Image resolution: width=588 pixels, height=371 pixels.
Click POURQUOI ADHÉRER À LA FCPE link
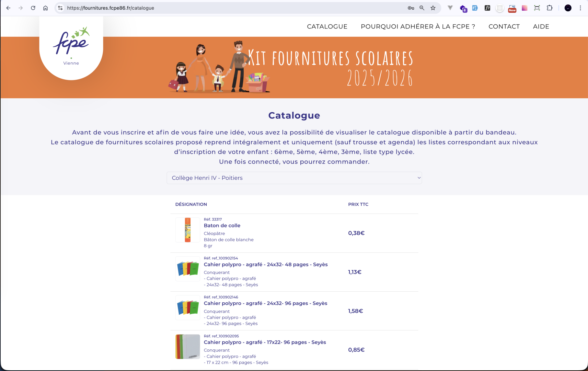pos(417,26)
